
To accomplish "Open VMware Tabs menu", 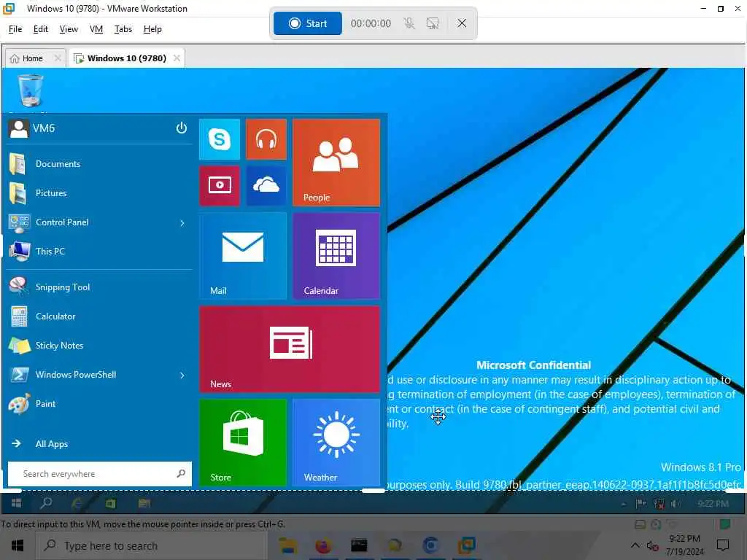I will [x=123, y=29].
